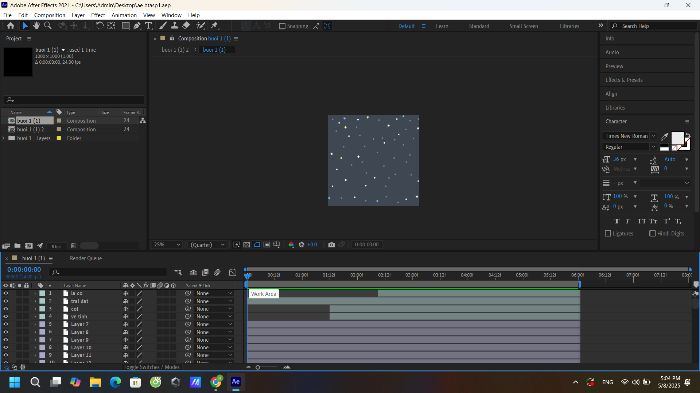The width and height of the screenshot is (700, 393).
Task: Select the Brush tool
Action: (163, 26)
